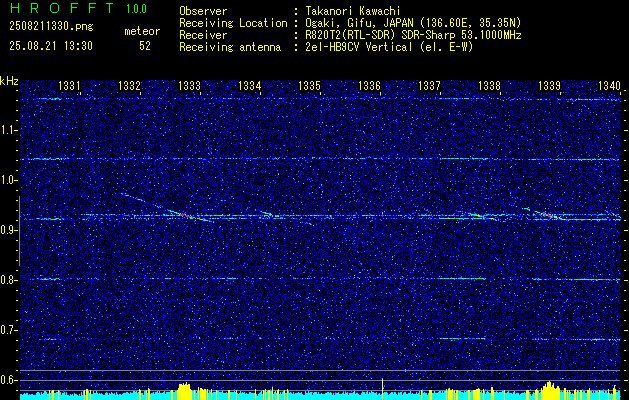Click the R820T2(RTL-SDR) SDR-Sharp receiver text

(x=413, y=35)
